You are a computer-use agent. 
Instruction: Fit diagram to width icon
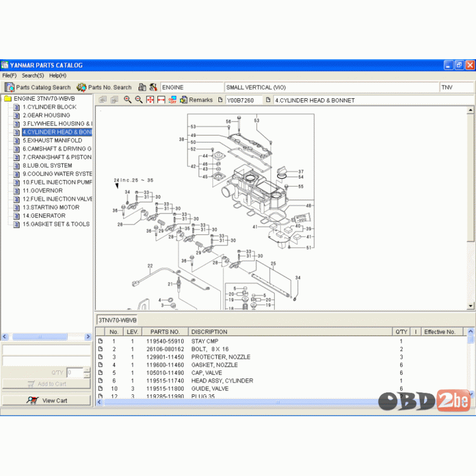pos(161,99)
